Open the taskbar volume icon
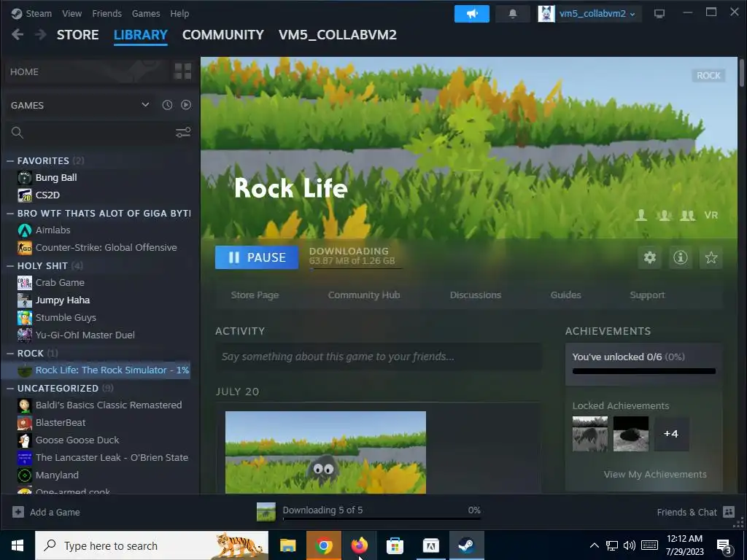This screenshot has width=747, height=560. coord(630,545)
